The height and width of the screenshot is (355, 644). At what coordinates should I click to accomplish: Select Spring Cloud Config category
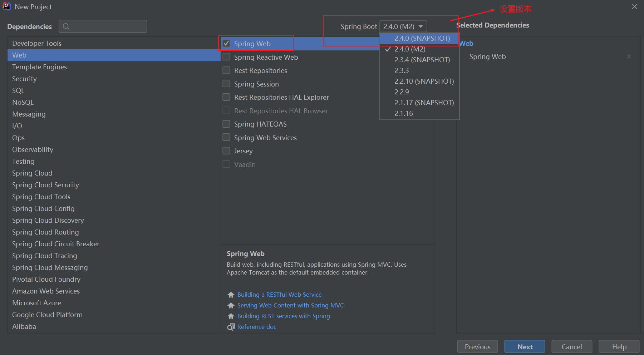point(114,208)
